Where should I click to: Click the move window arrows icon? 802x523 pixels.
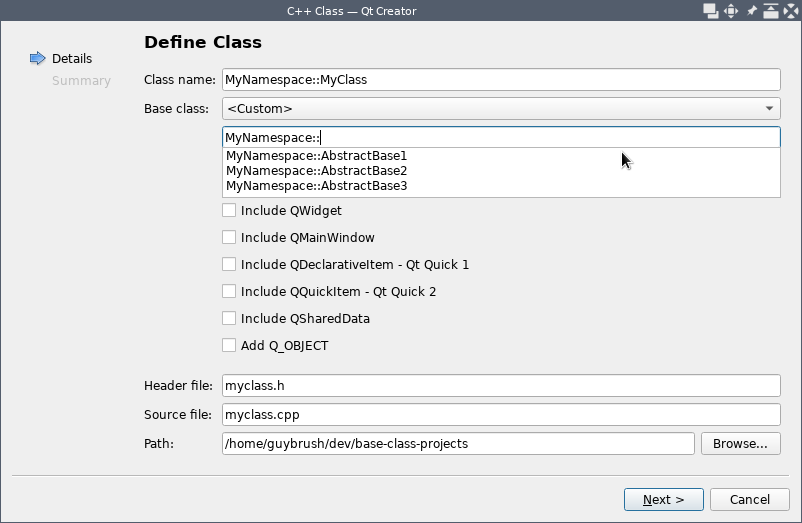[731, 11]
